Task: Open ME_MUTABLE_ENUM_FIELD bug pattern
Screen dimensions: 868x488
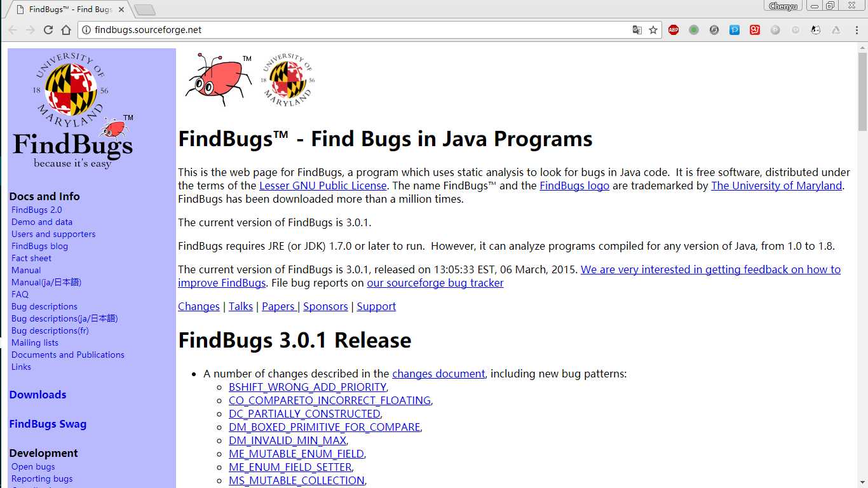Action: point(296,454)
